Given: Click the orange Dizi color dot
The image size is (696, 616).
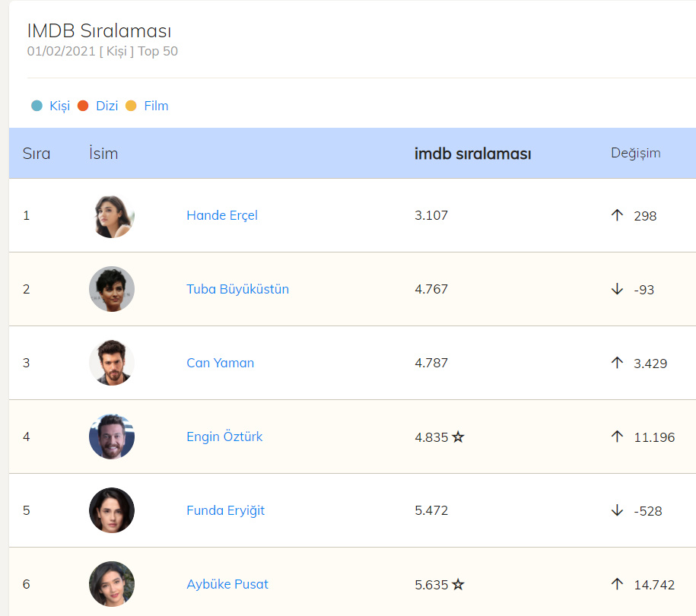Looking at the screenshot, I should 83,106.
